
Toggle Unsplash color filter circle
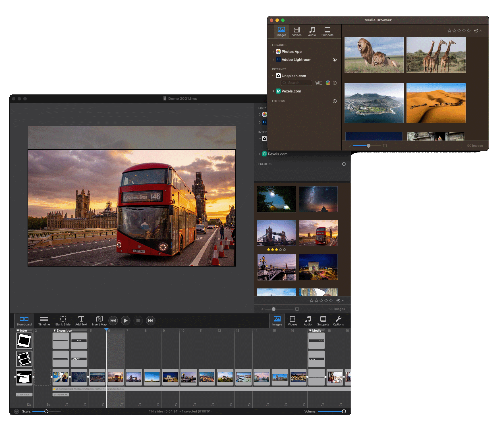[328, 83]
